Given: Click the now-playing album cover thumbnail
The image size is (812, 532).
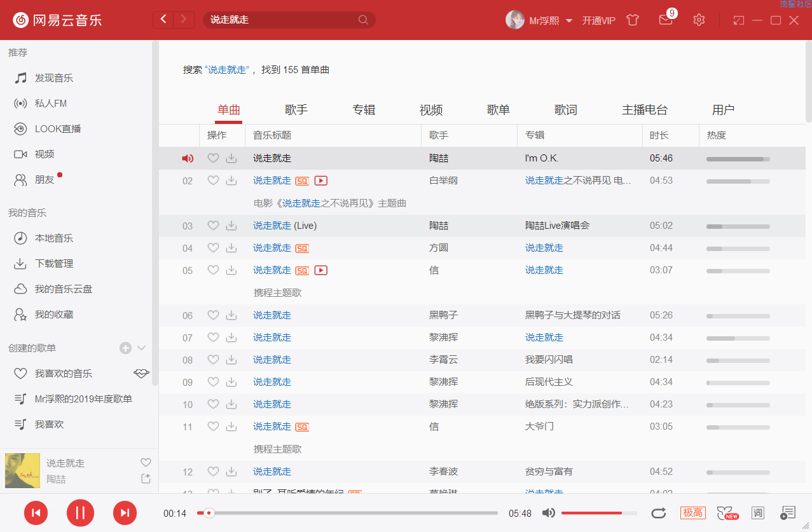Looking at the screenshot, I should pos(22,470).
